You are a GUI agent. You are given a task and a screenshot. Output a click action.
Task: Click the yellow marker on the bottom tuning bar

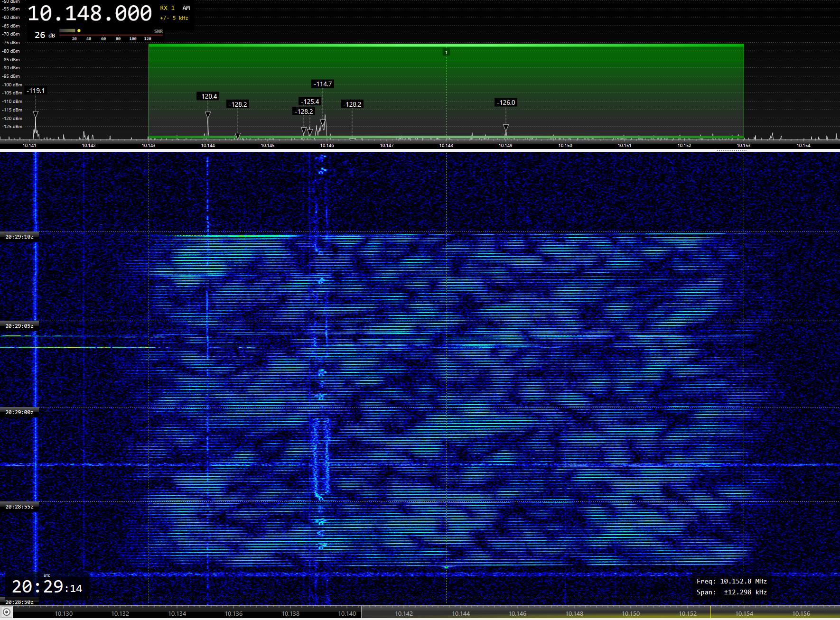(x=710, y=612)
